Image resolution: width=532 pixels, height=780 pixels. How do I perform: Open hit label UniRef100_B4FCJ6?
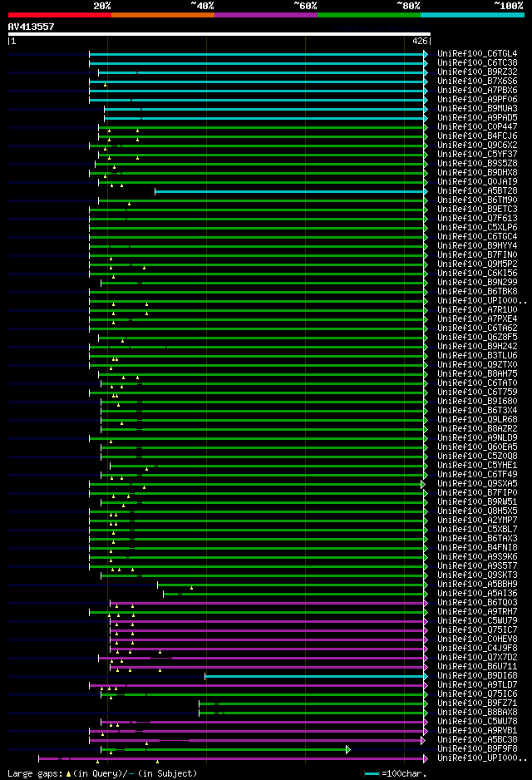click(477, 136)
